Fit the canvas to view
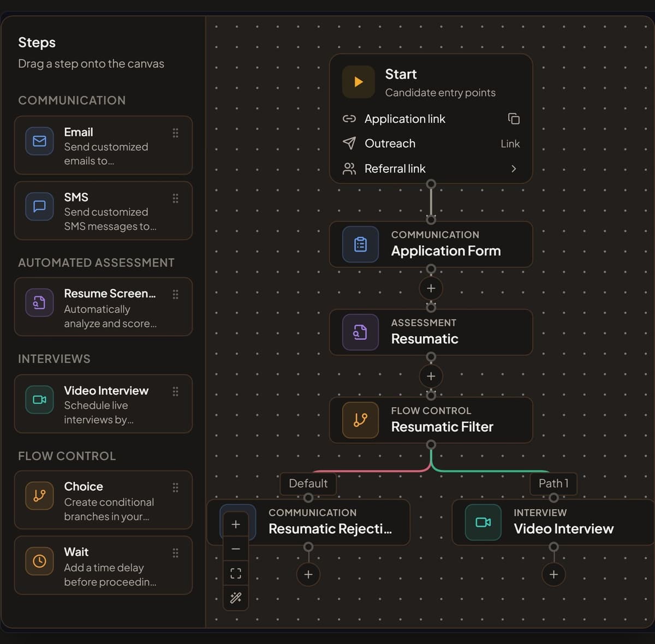The width and height of the screenshot is (655, 644). [x=236, y=574]
